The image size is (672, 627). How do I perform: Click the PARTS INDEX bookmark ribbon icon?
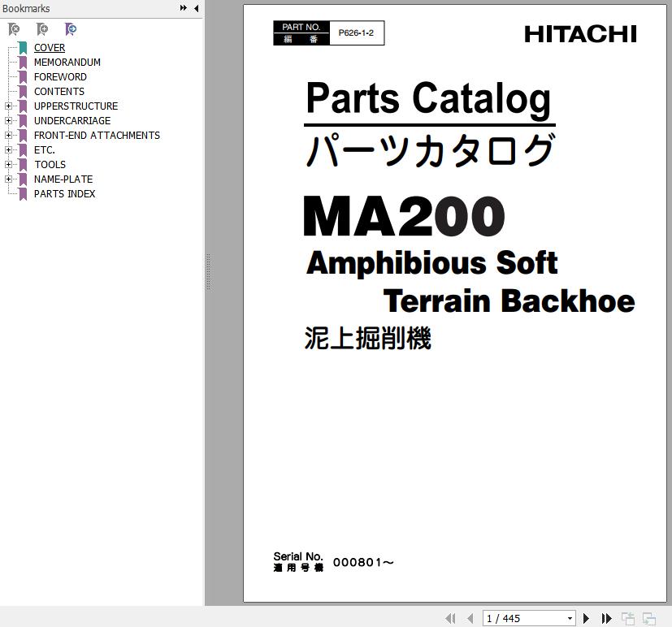click(23, 193)
